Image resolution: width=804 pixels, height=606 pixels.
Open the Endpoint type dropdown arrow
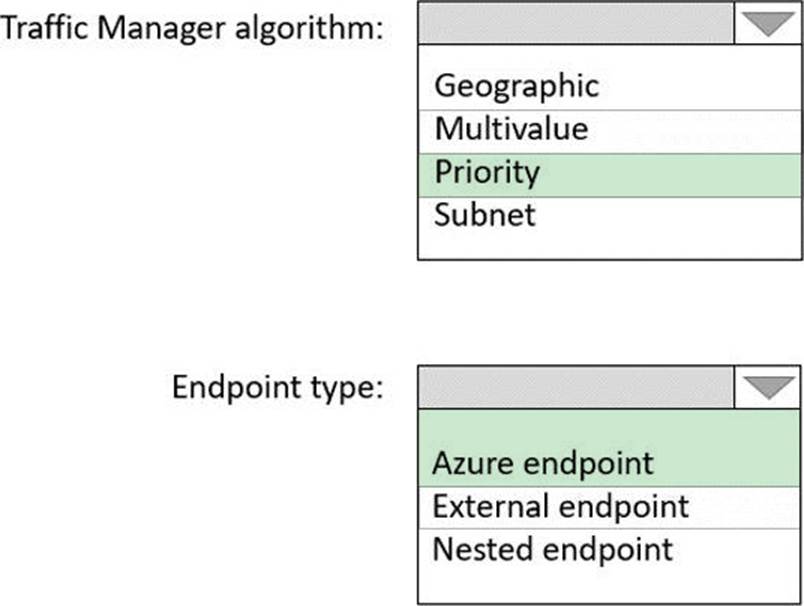pyautogui.click(x=768, y=387)
